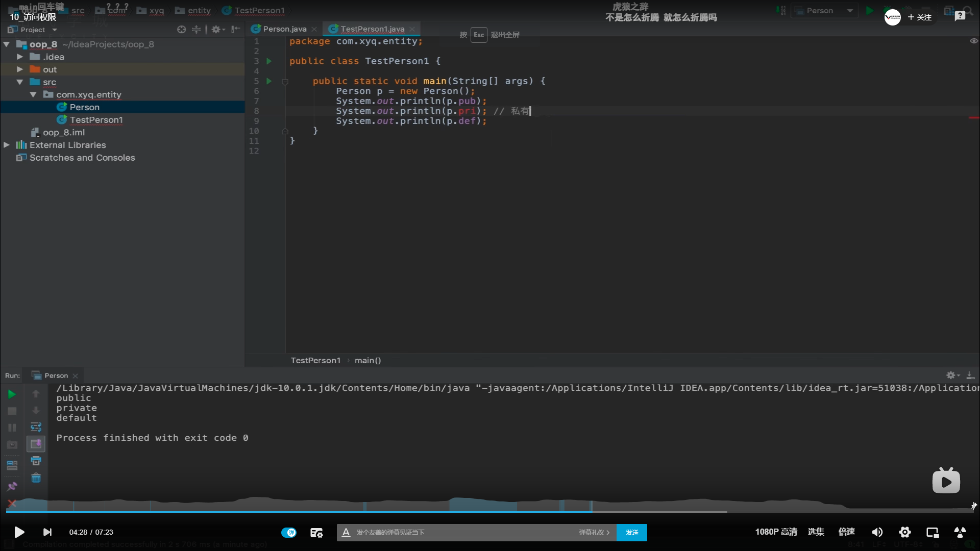Expand the .idea folder
The height and width of the screenshot is (551, 980).
(20, 57)
